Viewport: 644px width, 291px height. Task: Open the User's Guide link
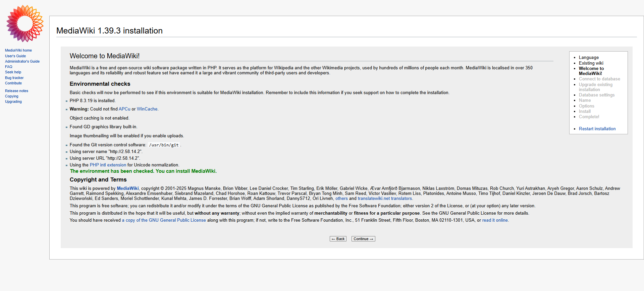(x=15, y=56)
